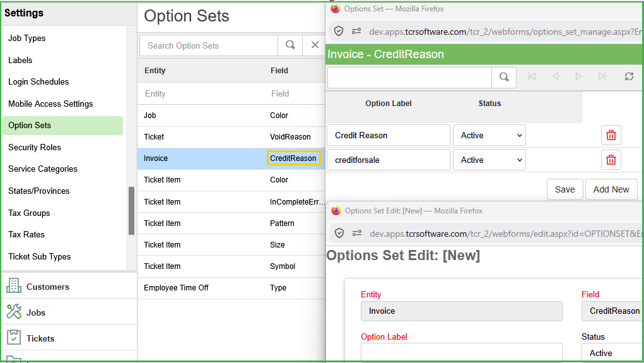Select the Invoice CreditReason row
Screen dimensions: 644x363
tap(231, 158)
